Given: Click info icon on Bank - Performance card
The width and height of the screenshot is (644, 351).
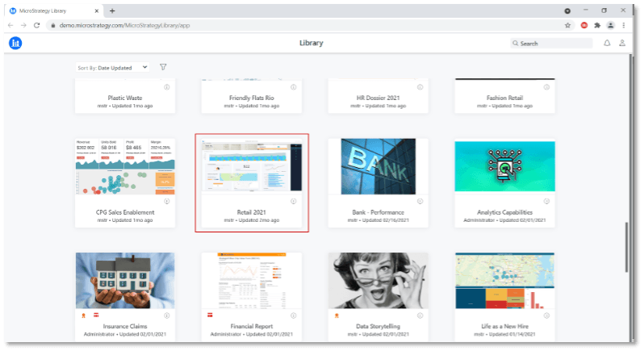Looking at the screenshot, I should (420, 202).
